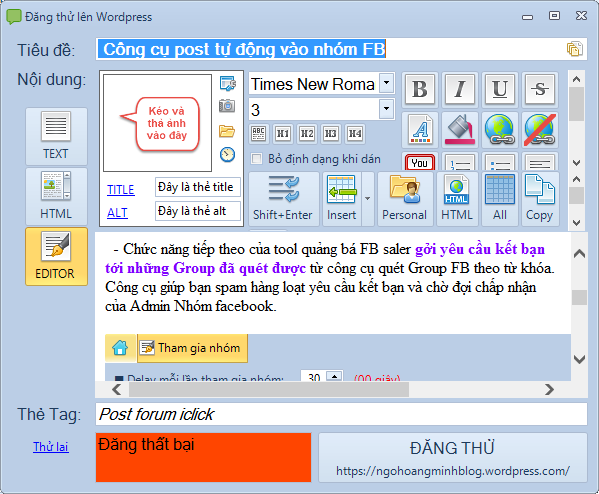Click the 'Thử lại' link
The height and width of the screenshot is (494, 599).
[x=51, y=447]
